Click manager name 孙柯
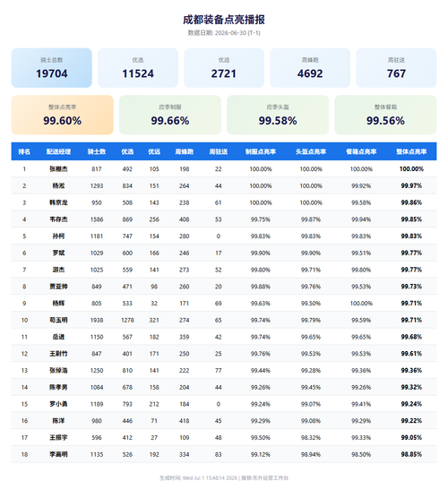Image resolution: width=448 pixels, height=498 pixels. tap(58, 236)
